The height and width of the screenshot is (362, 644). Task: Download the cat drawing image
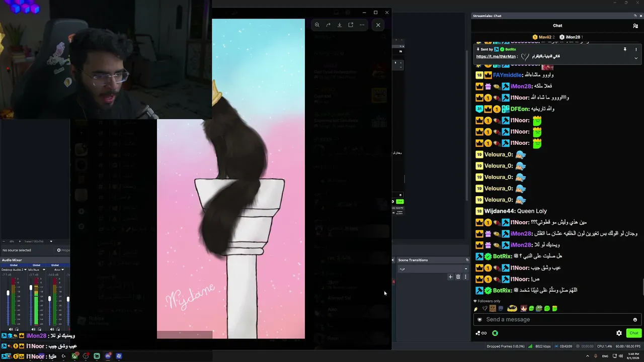click(340, 25)
